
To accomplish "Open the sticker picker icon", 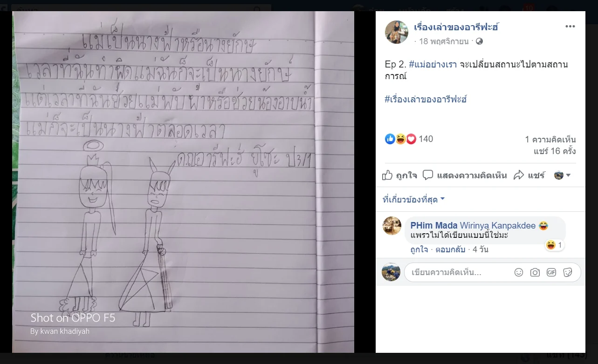I will click(568, 272).
